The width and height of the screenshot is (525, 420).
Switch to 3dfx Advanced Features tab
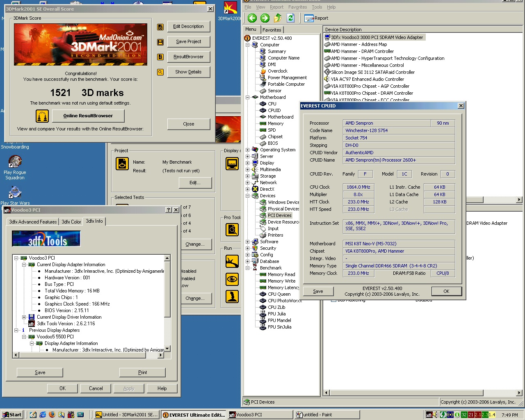(x=33, y=222)
